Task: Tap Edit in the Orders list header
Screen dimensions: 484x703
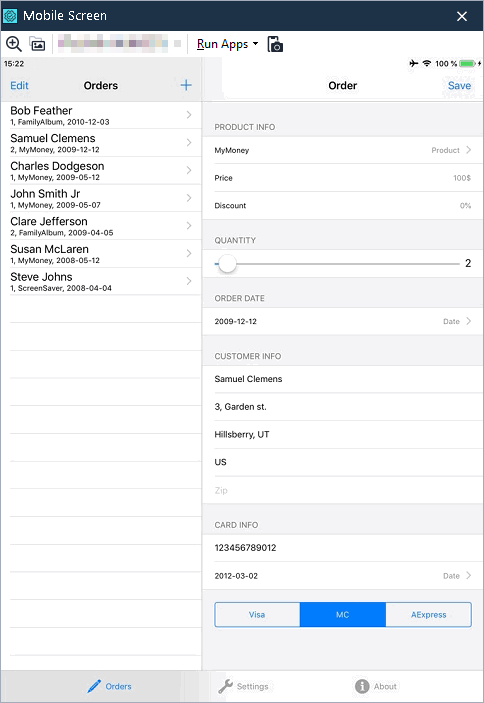Action: click(19, 85)
